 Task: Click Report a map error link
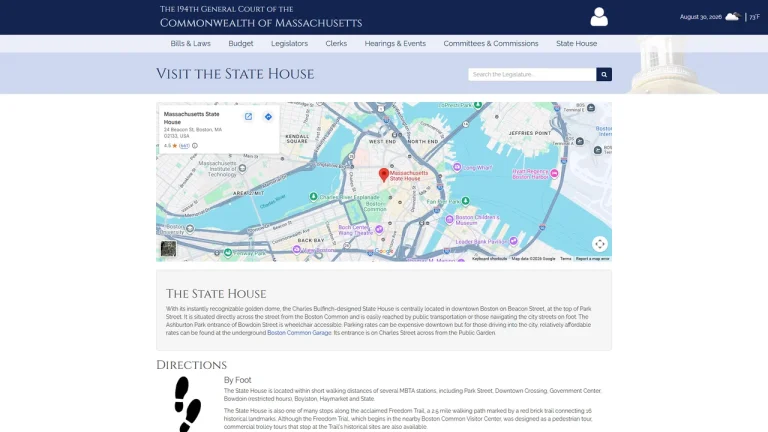coord(593,259)
